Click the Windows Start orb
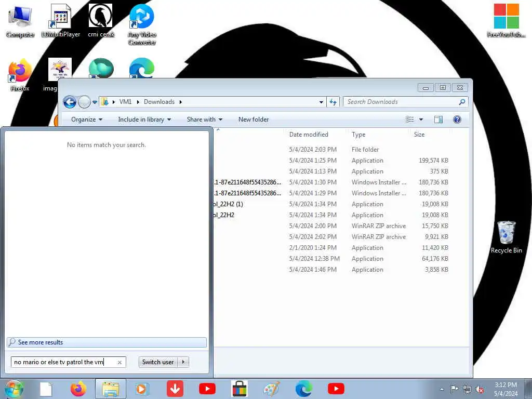The height and width of the screenshot is (399, 532). 14,389
